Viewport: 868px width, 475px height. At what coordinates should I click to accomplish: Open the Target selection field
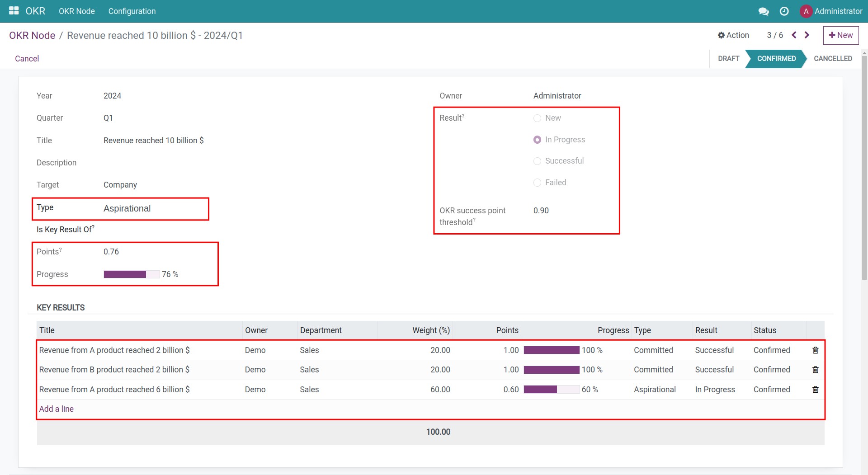click(x=120, y=185)
